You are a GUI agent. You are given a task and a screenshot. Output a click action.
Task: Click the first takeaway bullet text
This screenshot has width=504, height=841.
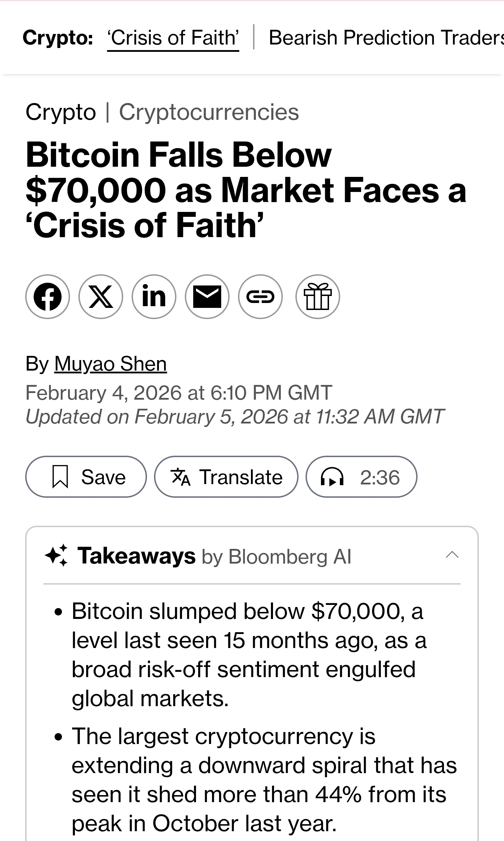pyautogui.click(x=248, y=654)
